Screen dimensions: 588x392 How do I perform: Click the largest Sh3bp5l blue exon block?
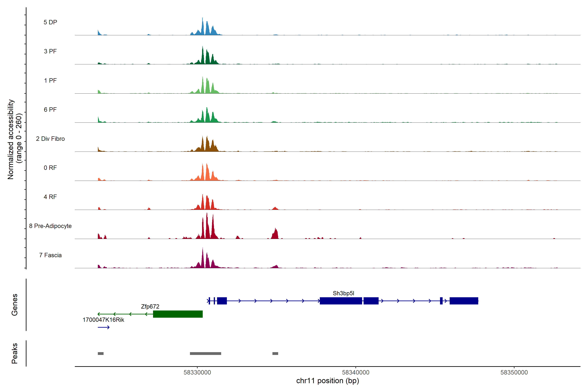tap(341, 301)
